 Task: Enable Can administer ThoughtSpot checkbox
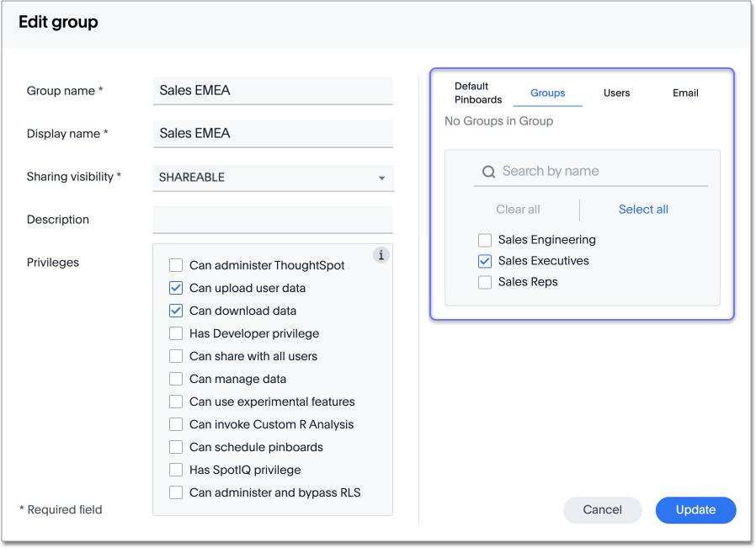coord(176,265)
